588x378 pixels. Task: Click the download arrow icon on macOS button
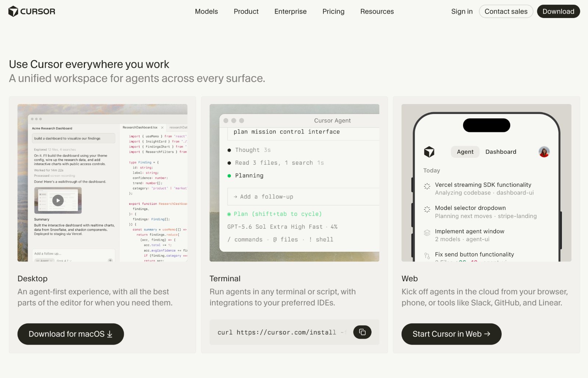[x=110, y=334]
